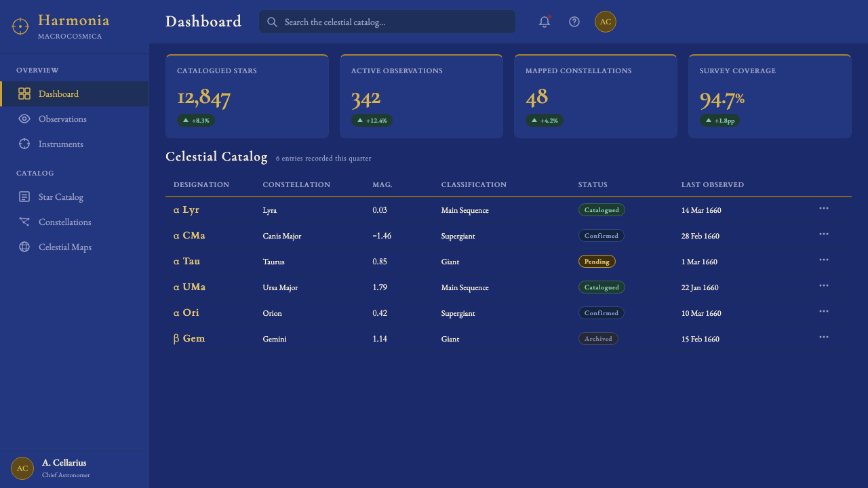Click the '22 Jan 1660' date cell

(x=700, y=287)
